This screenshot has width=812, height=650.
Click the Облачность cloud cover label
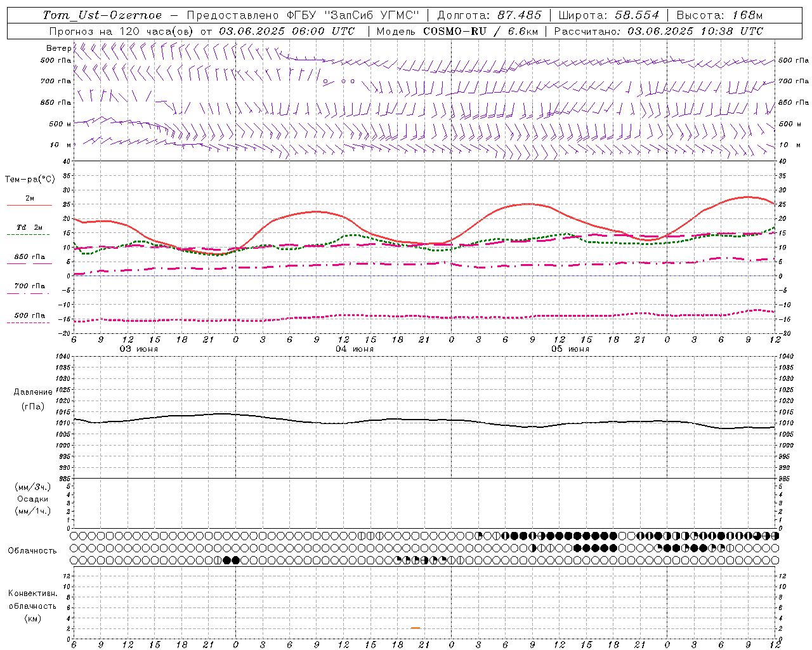(x=32, y=551)
